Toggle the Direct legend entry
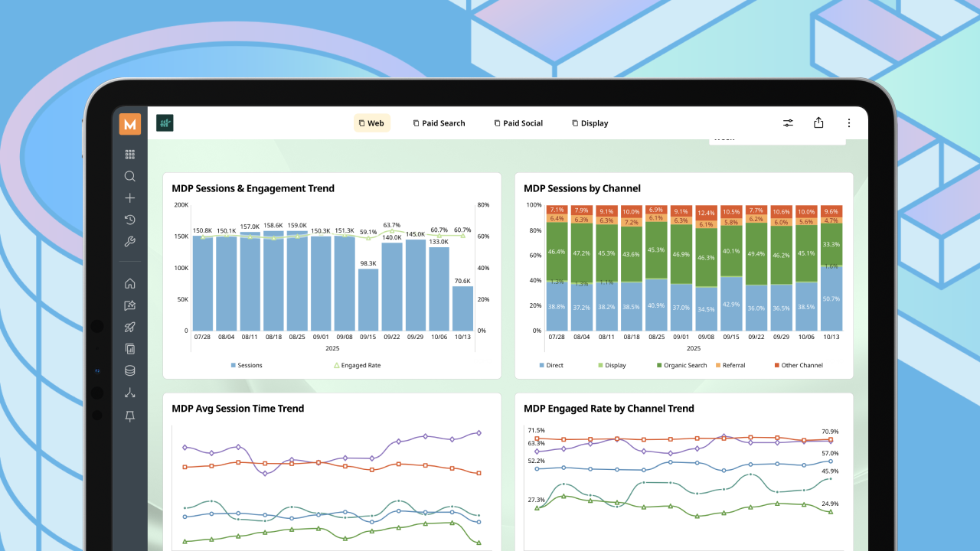This screenshot has height=551, width=980. click(551, 365)
